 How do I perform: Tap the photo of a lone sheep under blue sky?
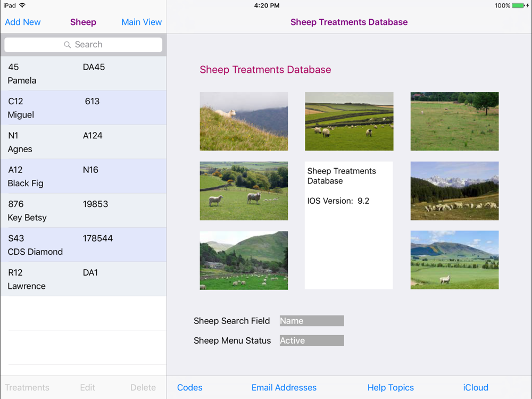coord(455,260)
